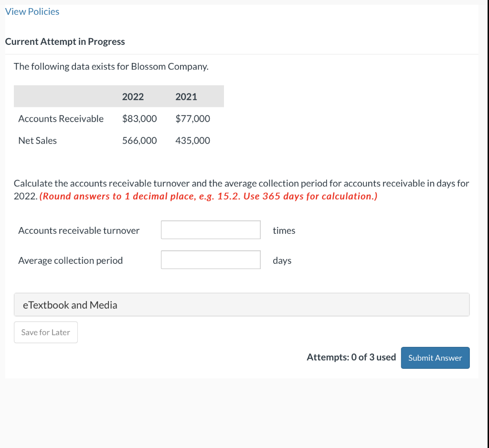This screenshot has height=448, width=489.
Task: Click the Accounts receivable turnover input field
Action: [211, 230]
